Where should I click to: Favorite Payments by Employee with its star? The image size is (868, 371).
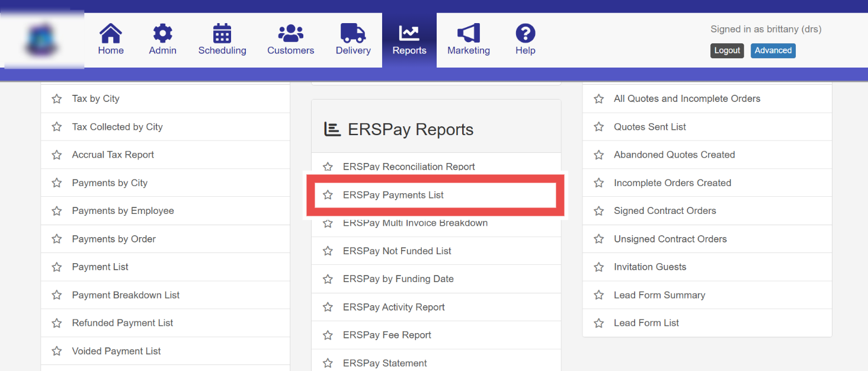[57, 211]
